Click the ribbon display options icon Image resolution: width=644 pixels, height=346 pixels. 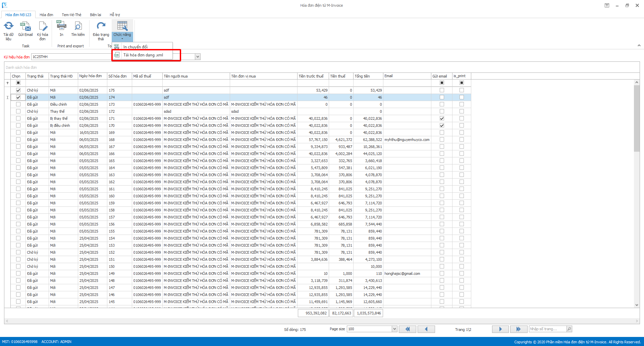pos(607,5)
